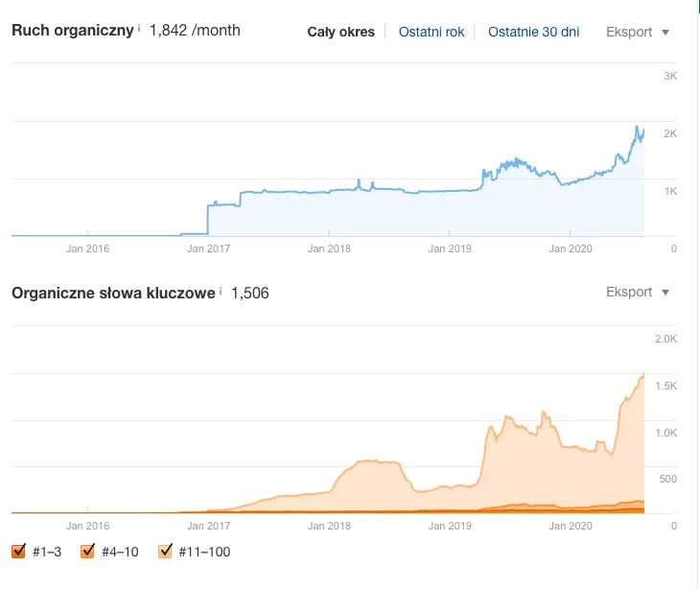700x590 pixels.
Task: Show data for Ostatnie 30 dni
Action: [x=533, y=32]
